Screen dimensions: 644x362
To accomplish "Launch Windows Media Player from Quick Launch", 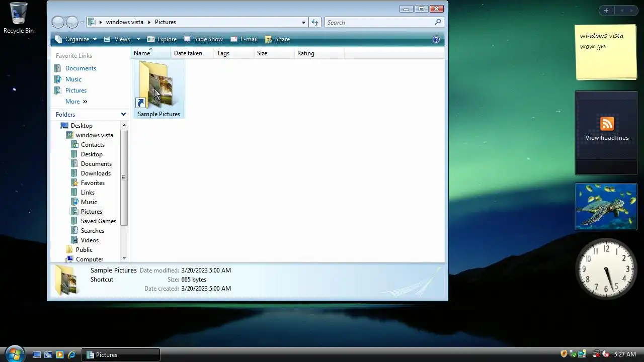I will 60,354.
